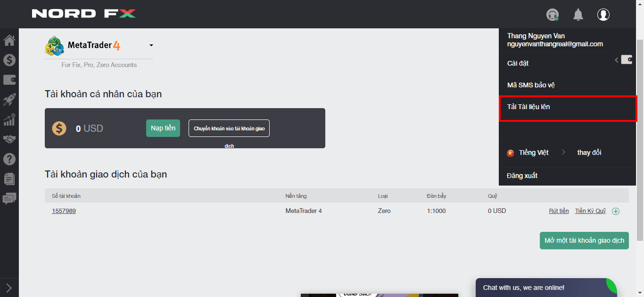Viewport: 644px width, 297px height.
Task: Open the Home icon in the sidebar
Action: click(x=9, y=40)
